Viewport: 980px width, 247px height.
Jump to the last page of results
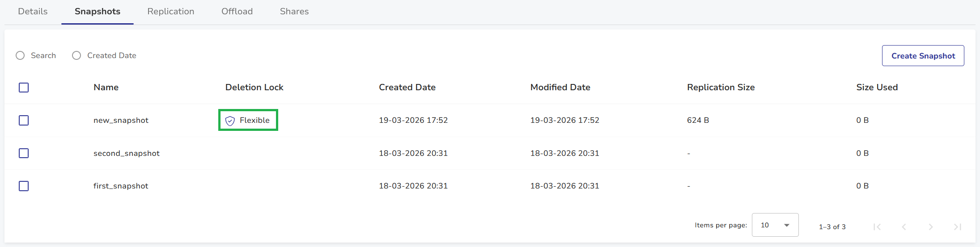coord(958,227)
